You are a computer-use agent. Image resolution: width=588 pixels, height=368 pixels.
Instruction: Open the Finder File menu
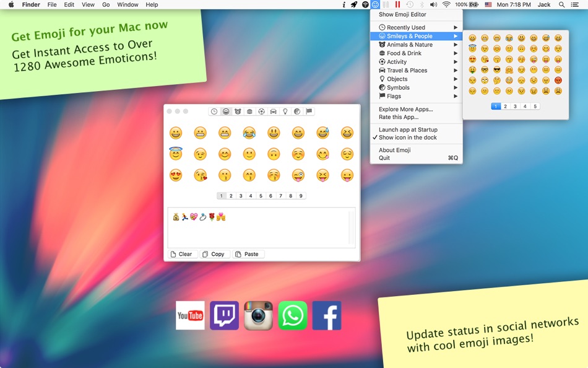coord(52,4)
